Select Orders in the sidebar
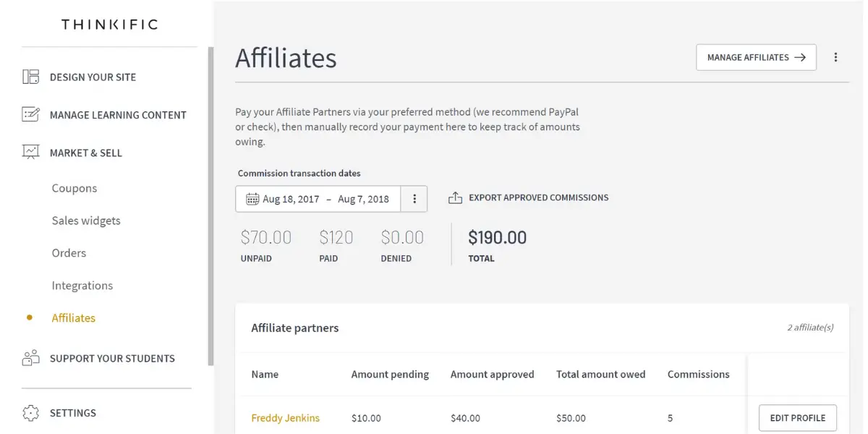 click(x=69, y=253)
